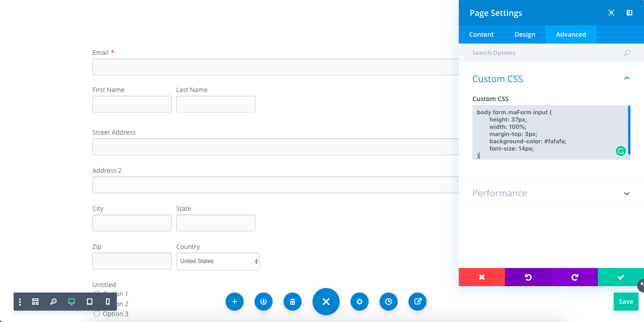Click in the Last Name field
Image resolution: width=644 pixels, height=322 pixels.
pyautogui.click(x=216, y=104)
